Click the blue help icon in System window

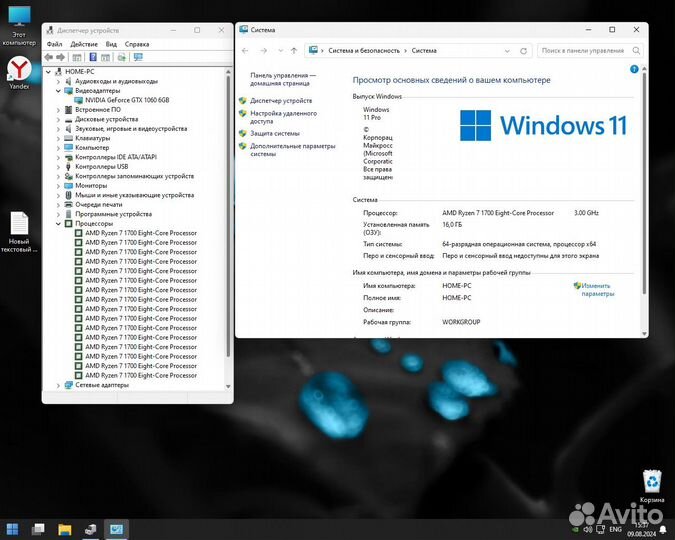point(632,69)
